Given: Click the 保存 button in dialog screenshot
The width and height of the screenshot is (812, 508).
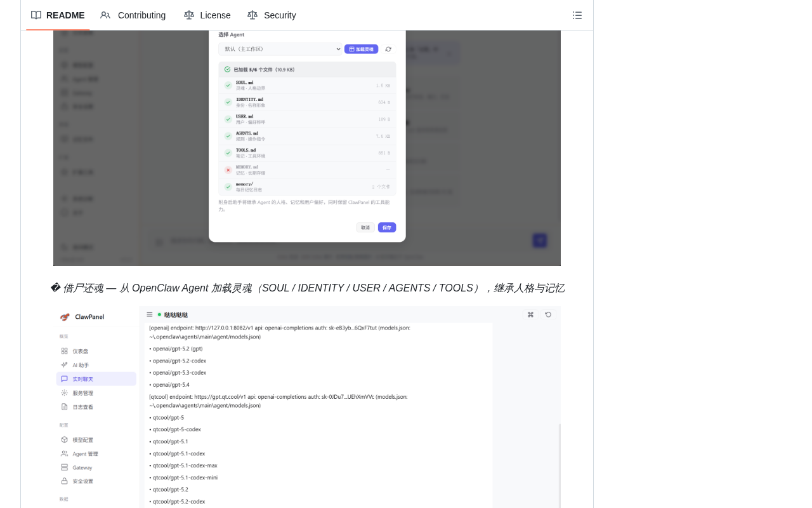Looking at the screenshot, I should 387,227.
